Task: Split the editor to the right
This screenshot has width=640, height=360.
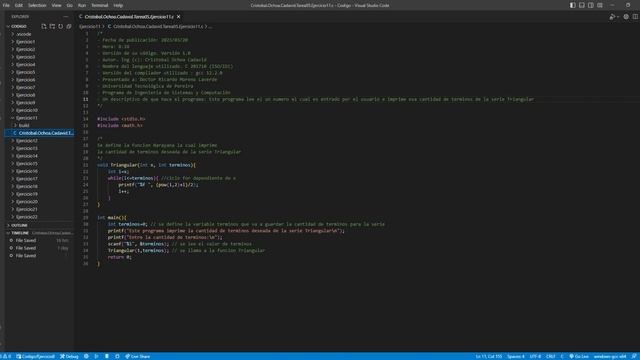Action: (635, 17)
